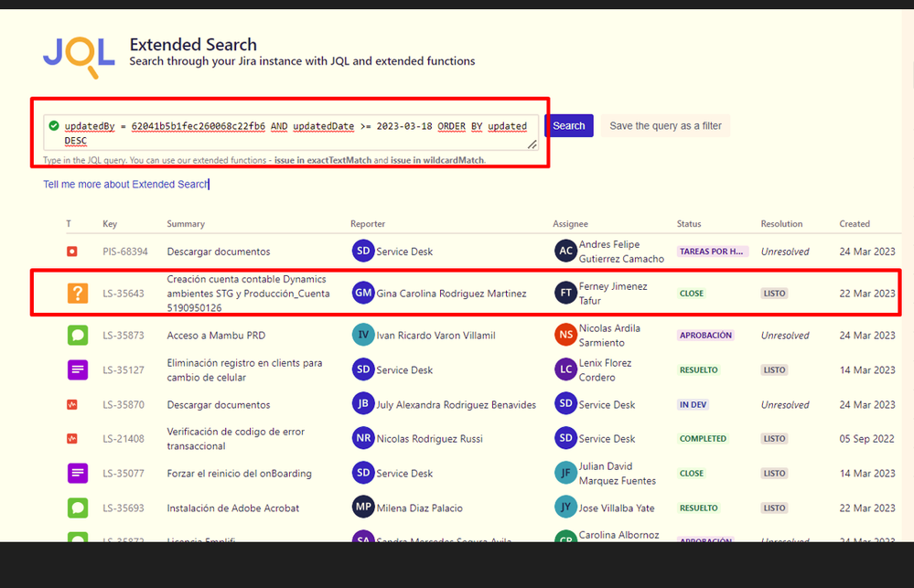The width and height of the screenshot is (914, 588).
Task: Click the red incident icon for LS-21408
Action: tap(71, 438)
